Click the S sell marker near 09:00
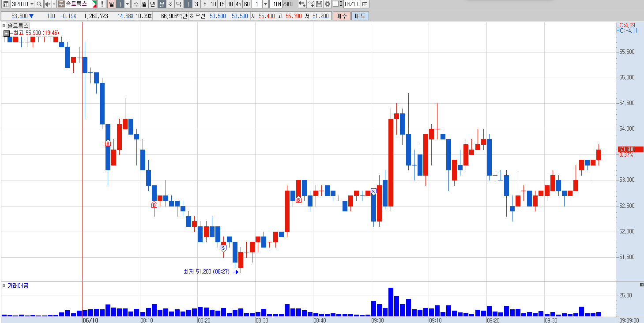Image resolution: width=644 pixels, height=323 pixels. (x=373, y=192)
